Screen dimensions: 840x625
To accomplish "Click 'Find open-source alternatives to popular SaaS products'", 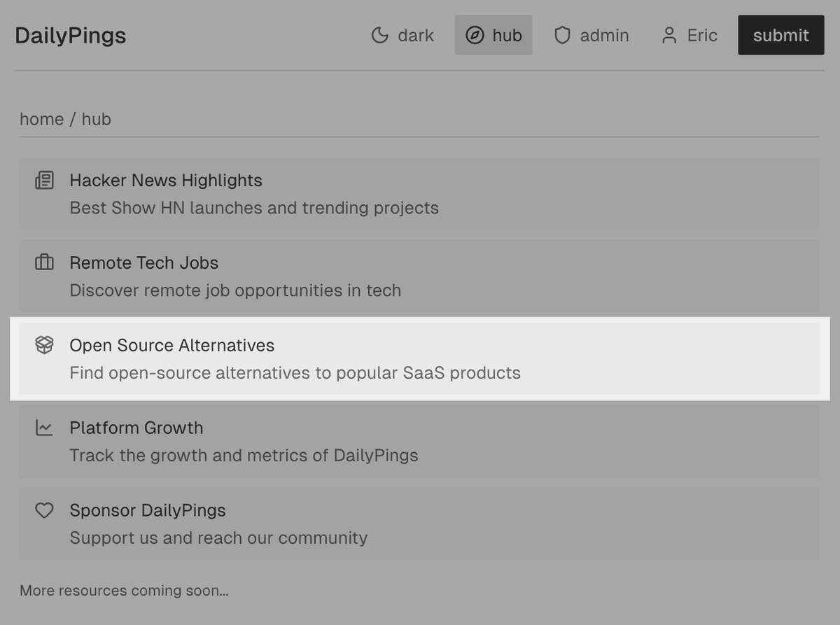I will coord(295,373).
